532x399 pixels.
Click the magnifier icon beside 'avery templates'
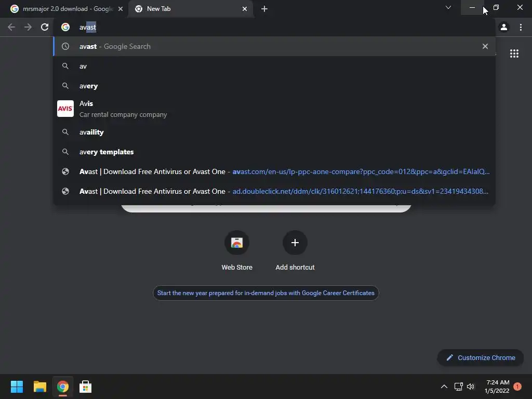coord(65,152)
